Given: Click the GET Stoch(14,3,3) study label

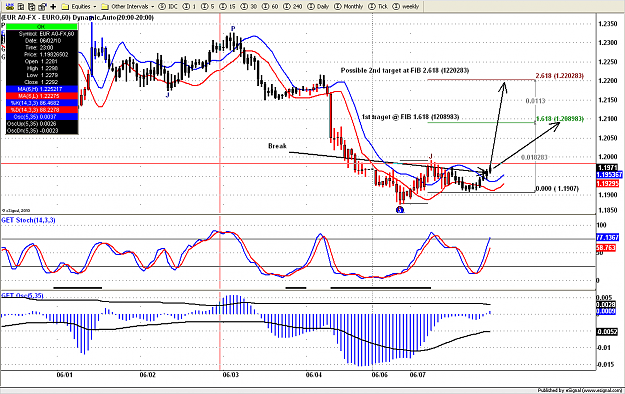Looking at the screenshot, I should 28,220.
